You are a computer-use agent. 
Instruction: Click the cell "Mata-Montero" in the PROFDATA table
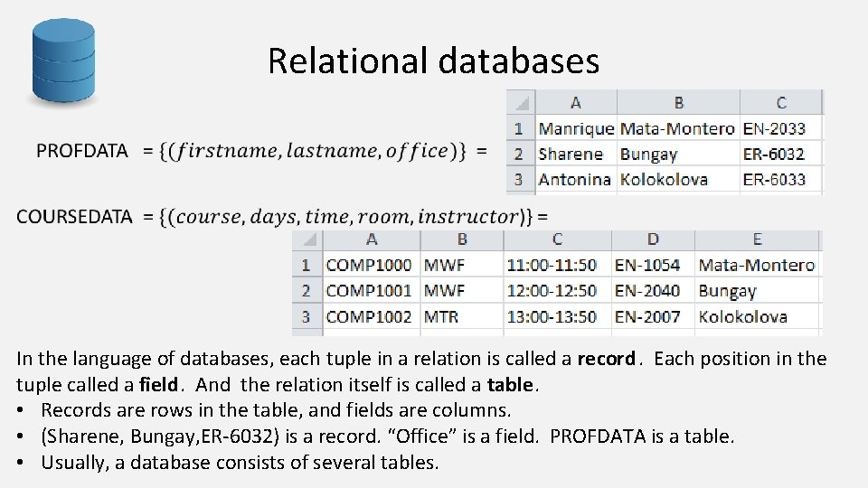click(677, 128)
